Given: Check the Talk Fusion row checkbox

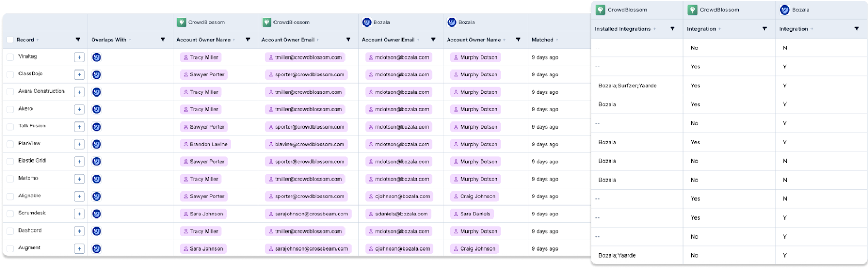Looking at the screenshot, I should 10,126.
